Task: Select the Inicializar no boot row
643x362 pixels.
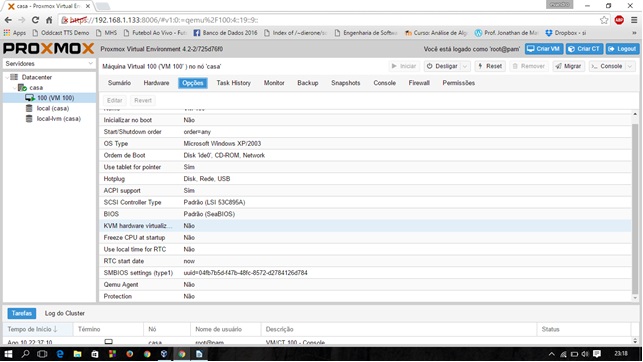Action: [365, 120]
